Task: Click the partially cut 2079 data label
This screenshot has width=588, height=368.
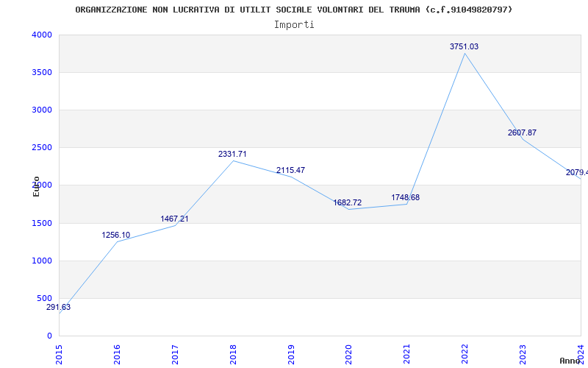Action: tap(577, 172)
